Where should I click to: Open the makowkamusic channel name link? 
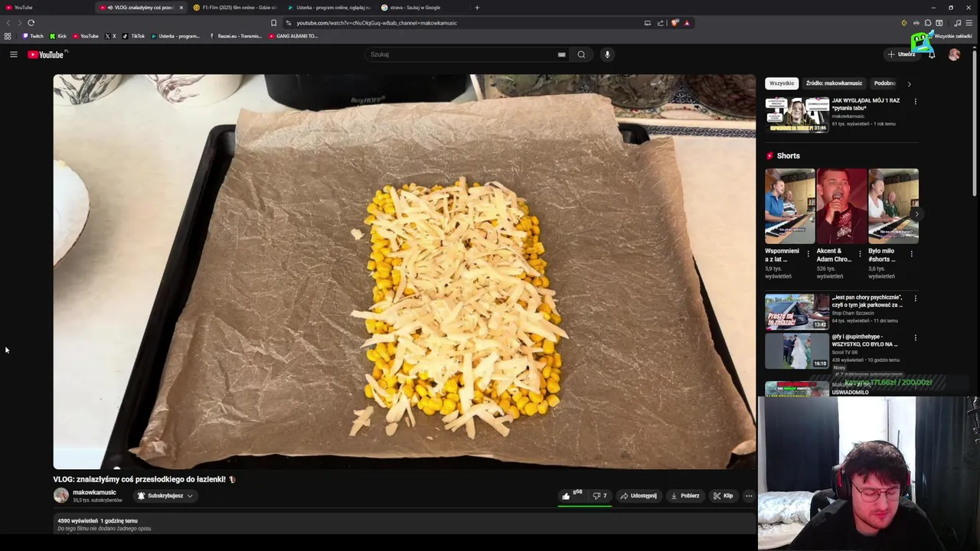coord(94,492)
